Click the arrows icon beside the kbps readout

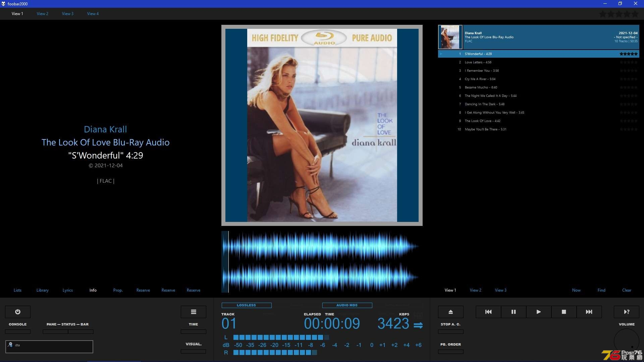tap(418, 325)
